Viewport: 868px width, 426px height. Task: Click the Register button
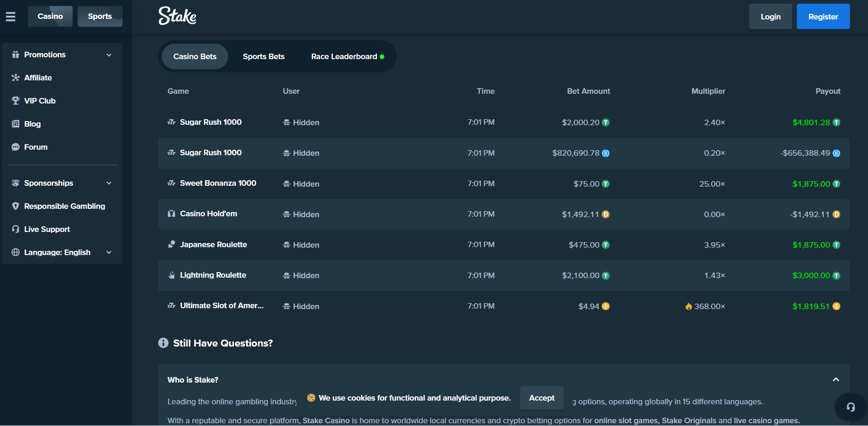[x=823, y=17]
